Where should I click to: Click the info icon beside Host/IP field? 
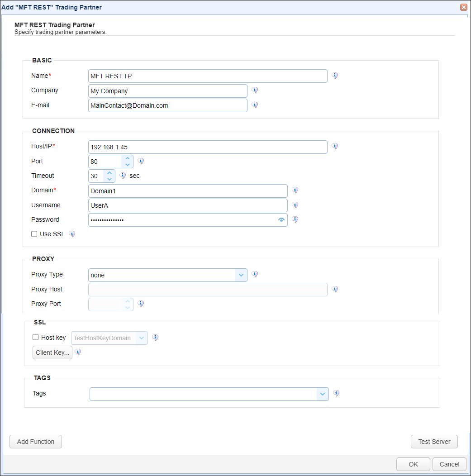pyautogui.click(x=335, y=146)
